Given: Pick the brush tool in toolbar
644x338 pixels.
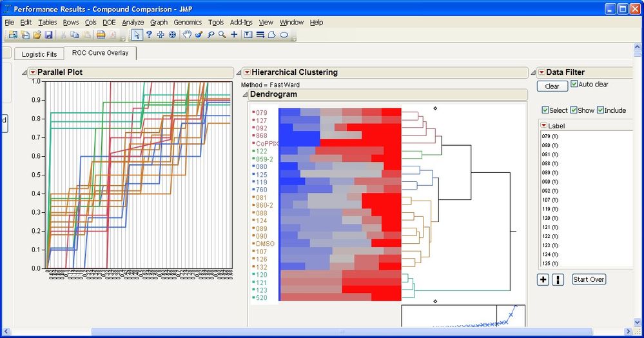Looking at the screenshot, I should pyautogui.click(x=199, y=35).
